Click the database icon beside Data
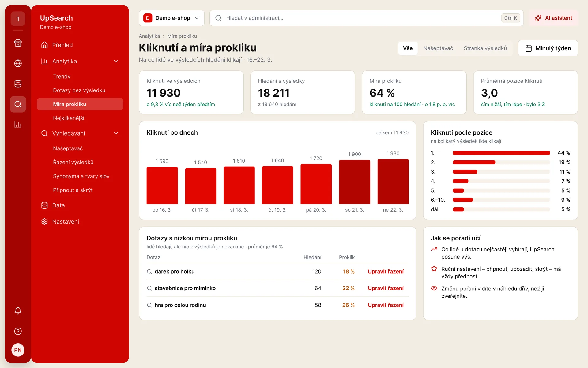 click(x=44, y=205)
